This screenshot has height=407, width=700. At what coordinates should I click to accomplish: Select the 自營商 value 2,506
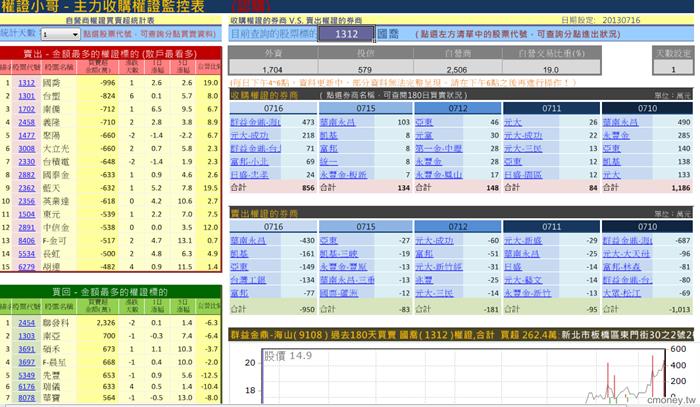click(457, 70)
